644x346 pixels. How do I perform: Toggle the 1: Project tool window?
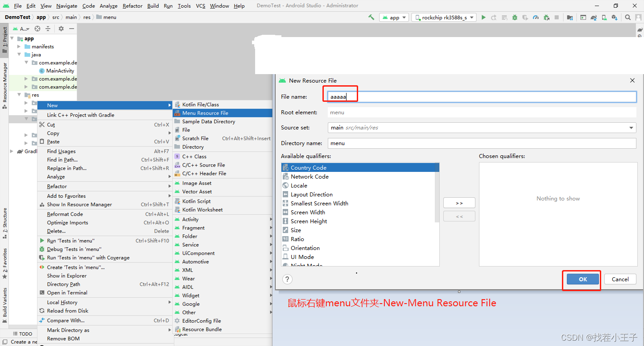coord(4,40)
